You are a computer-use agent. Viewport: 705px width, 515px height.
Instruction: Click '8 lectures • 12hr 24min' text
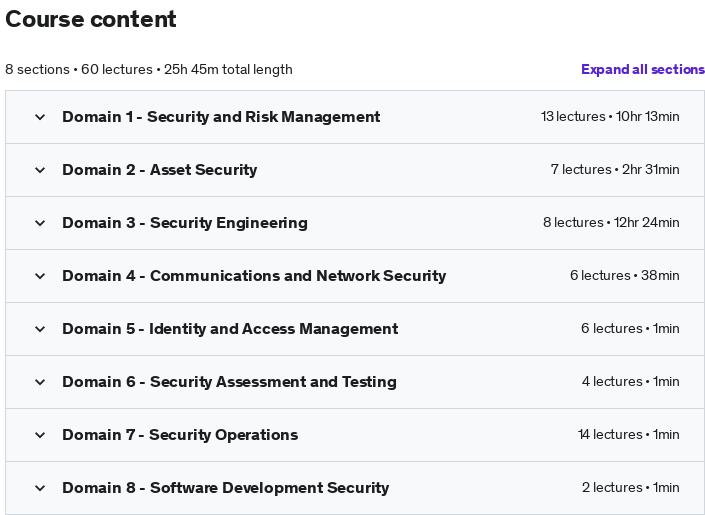pos(611,223)
